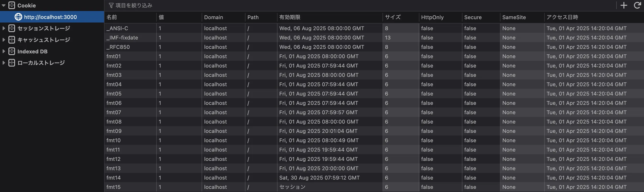The image size is (644, 192).
Task: Click the ローカルストレージ storage icon
Action: [12, 62]
